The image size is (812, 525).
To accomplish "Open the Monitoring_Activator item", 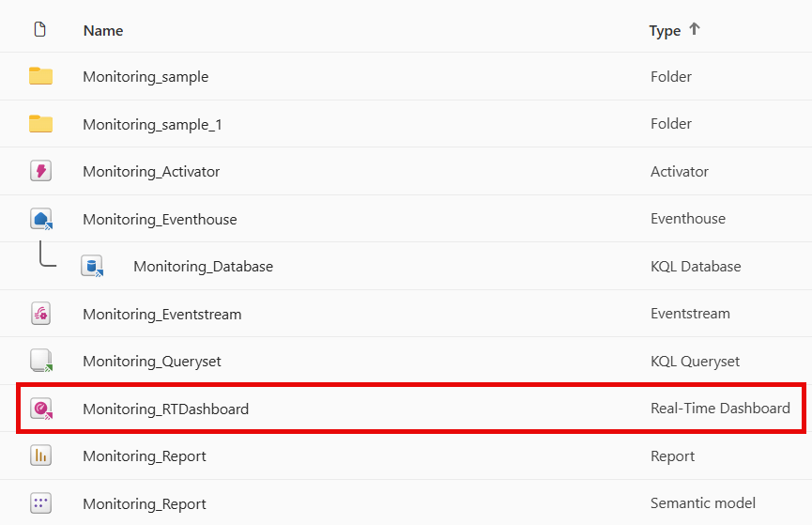I will tap(151, 172).
